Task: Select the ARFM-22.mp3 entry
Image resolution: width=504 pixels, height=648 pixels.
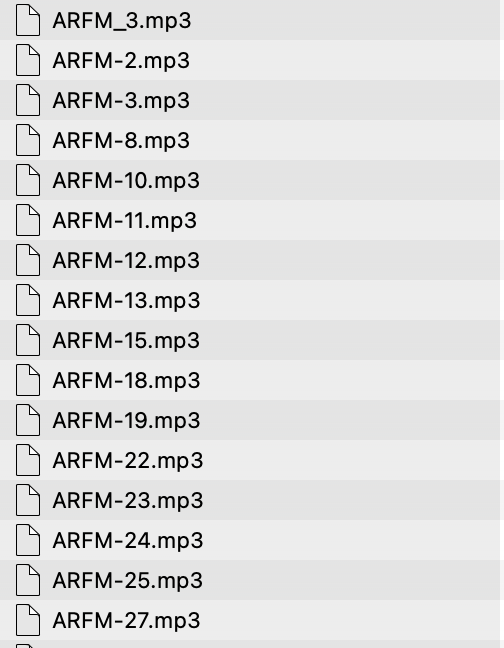Action: tap(128, 461)
